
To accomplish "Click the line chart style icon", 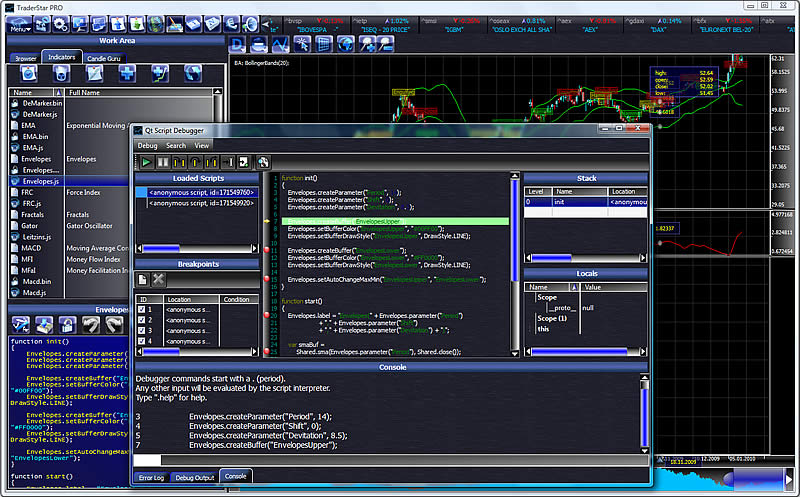I will 280,44.
